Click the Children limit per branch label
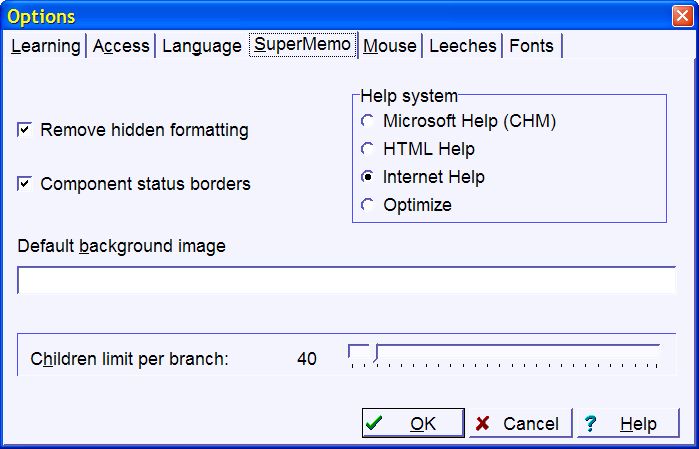The height and width of the screenshot is (449, 699). click(129, 358)
